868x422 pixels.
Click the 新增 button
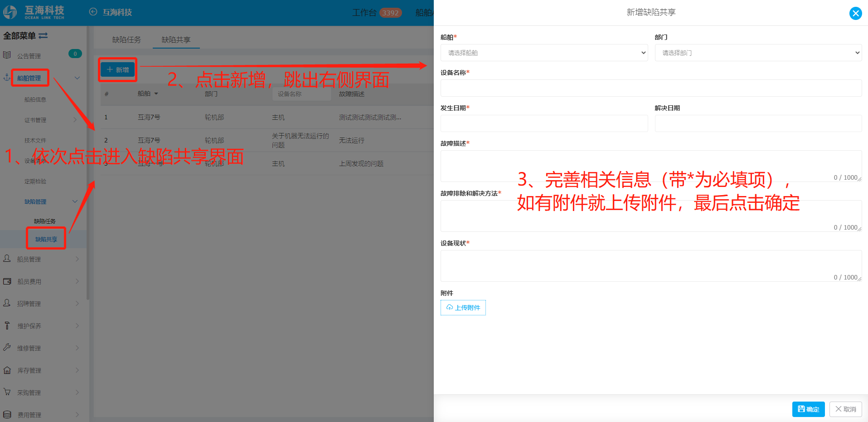pyautogui.click(x=118, y=69)
